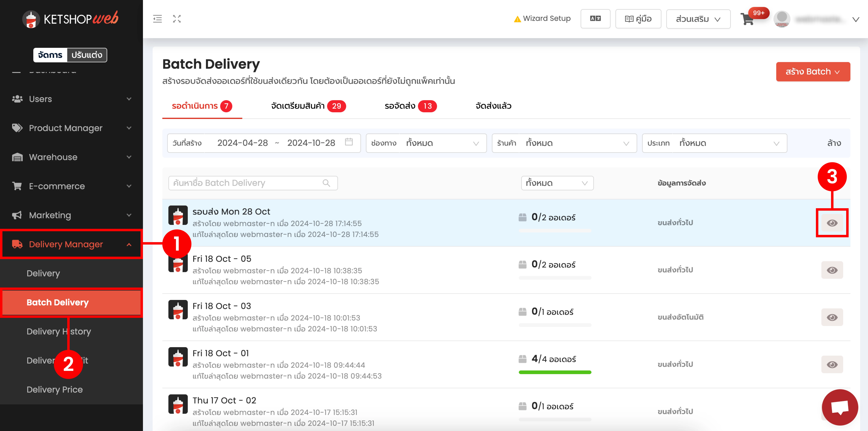Expand the Marketing menu
Viewport: 868px width, 431px height.
(x=71, y=215)
